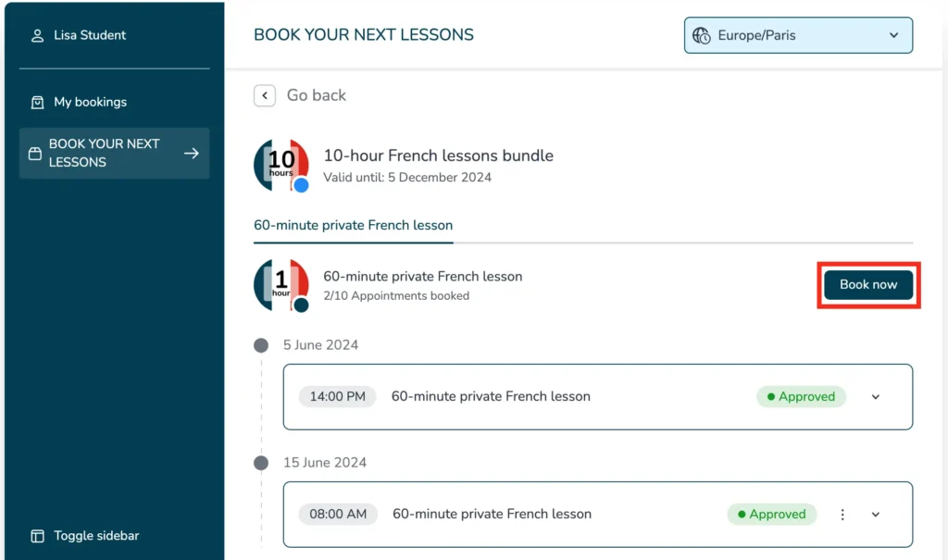
Task: Click the user profile icon beside Lisa Student
Action: 37,36
